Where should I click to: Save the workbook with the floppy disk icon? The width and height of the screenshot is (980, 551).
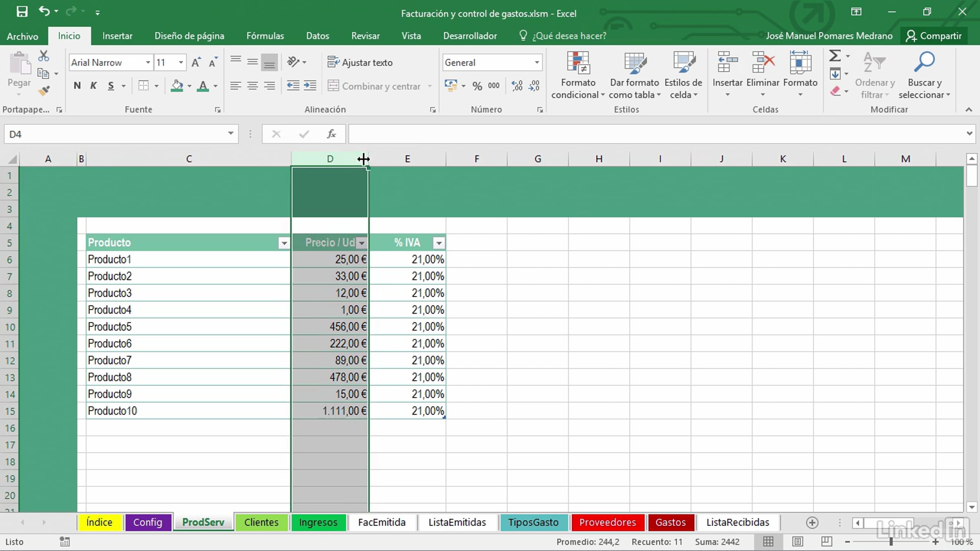tap(22, 11)
